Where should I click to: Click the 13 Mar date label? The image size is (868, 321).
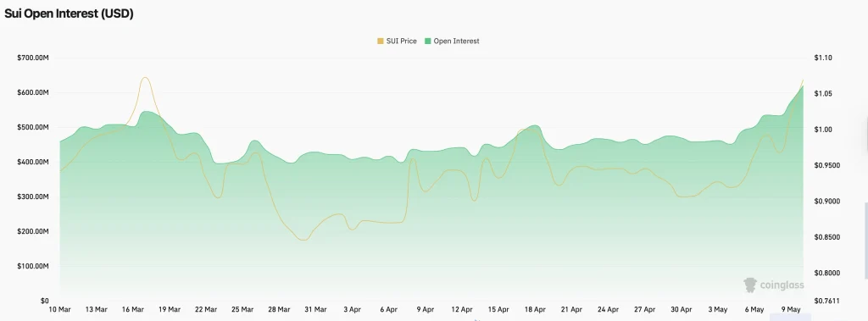tap(97, 309)
